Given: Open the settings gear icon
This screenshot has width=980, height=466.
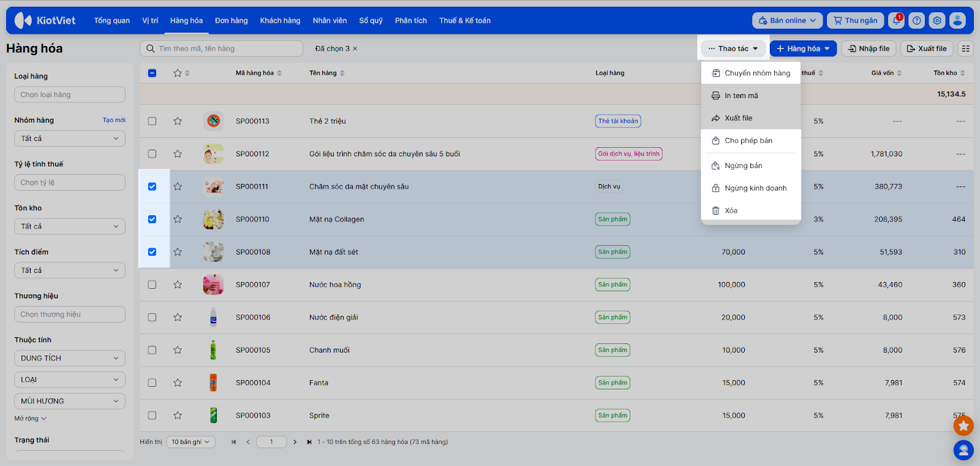Looking at the screenshot, I should [937, 20].
